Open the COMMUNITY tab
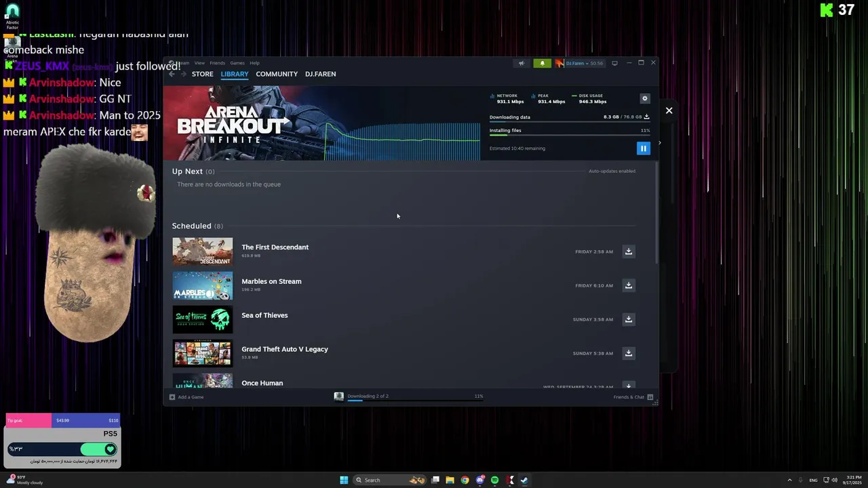 click(277, 74)
